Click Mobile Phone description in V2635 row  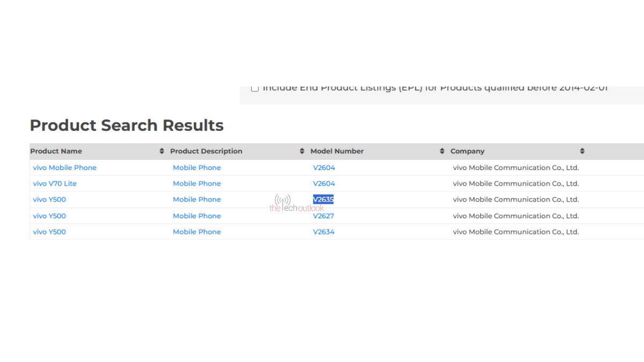coord(197,200)
